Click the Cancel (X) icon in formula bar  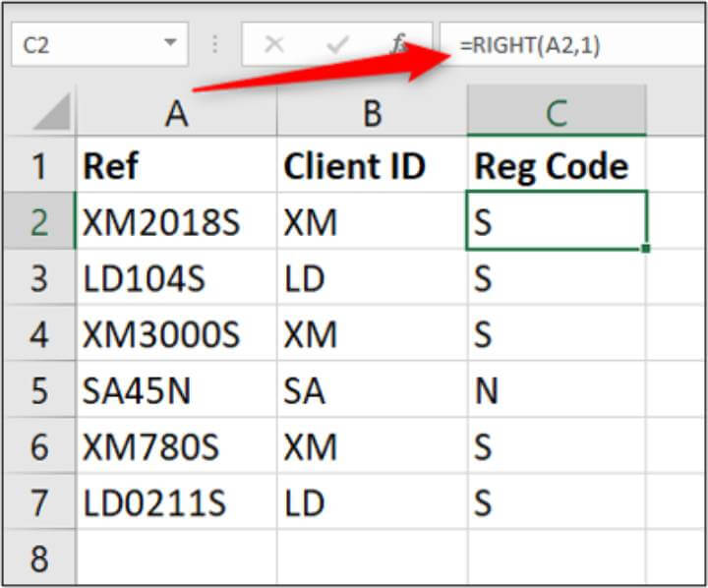[274, 45]
